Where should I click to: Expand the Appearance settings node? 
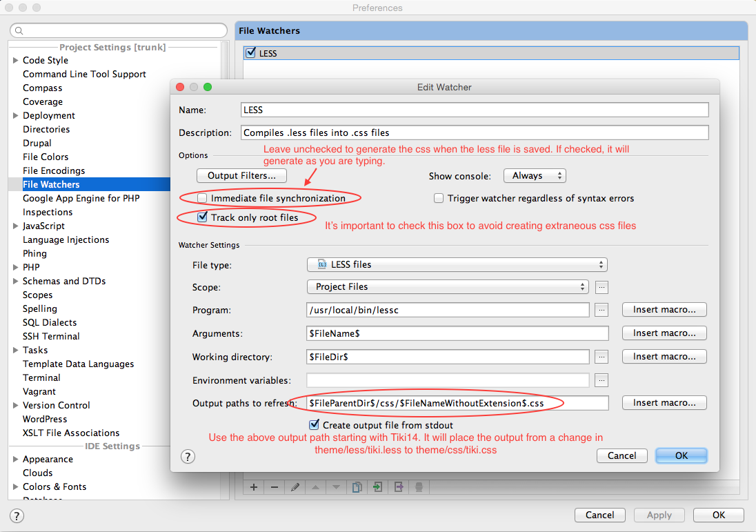pyautogui.click(x=15, y=459)
